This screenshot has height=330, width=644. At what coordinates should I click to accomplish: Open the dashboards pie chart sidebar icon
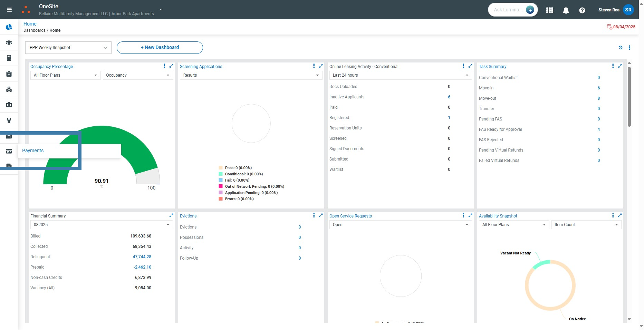[x=9, y=27]
